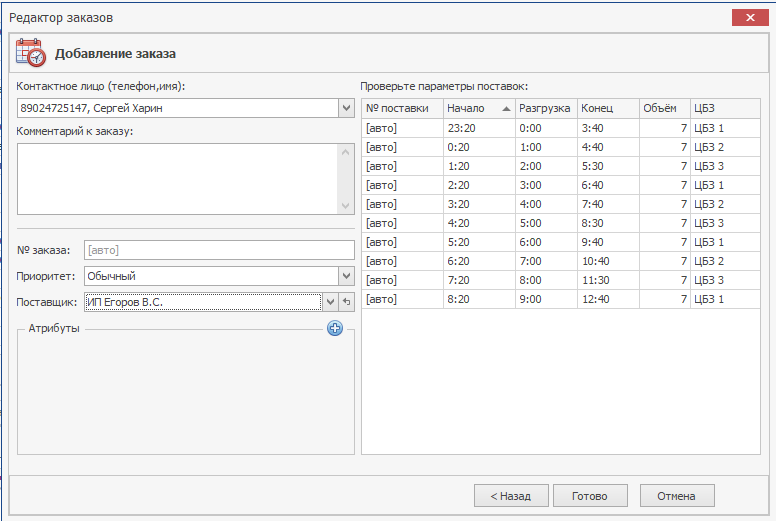
Task: Click the Разгрузка column header
Action: click(x=545, y=108)
